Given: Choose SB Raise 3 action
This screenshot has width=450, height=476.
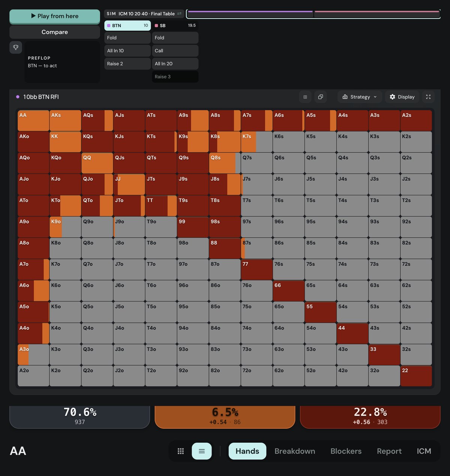Looking at the screenshot, I should tap(175, 76).
